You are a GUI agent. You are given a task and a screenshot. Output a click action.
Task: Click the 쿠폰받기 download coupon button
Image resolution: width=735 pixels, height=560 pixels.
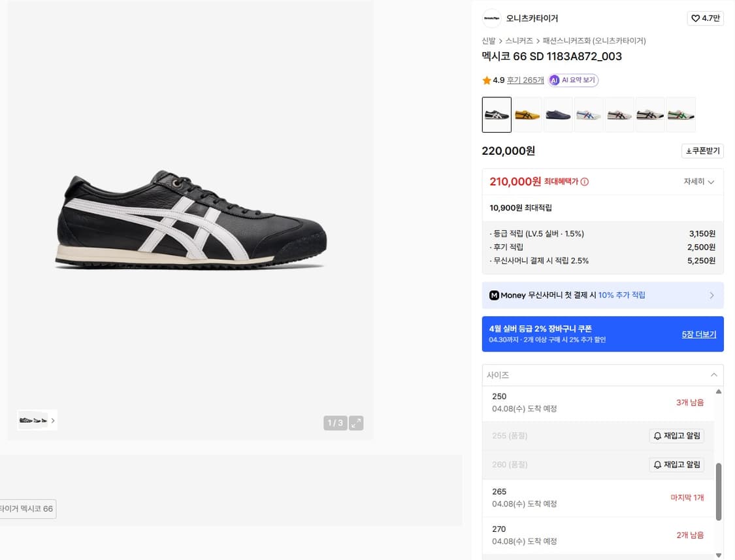[702, 151]
